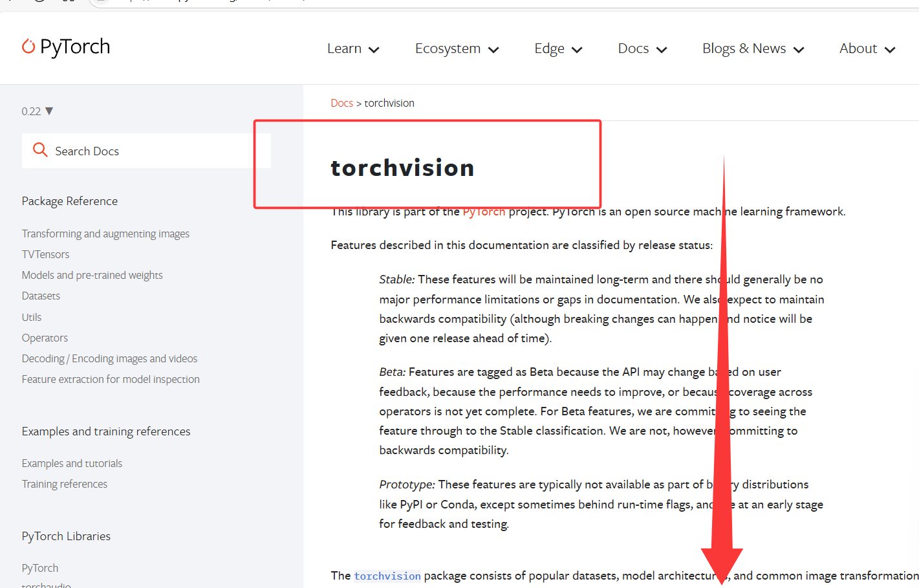Open Decoding / Encoding images and videos
This screenshot has height=588, width=919.
click(x=109, y=358)
